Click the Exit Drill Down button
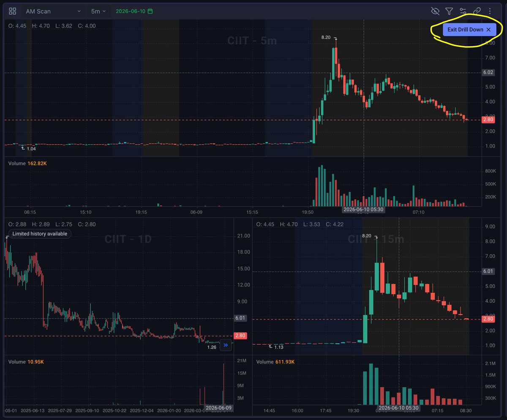507x420 pixels. [x=469, y=30]
